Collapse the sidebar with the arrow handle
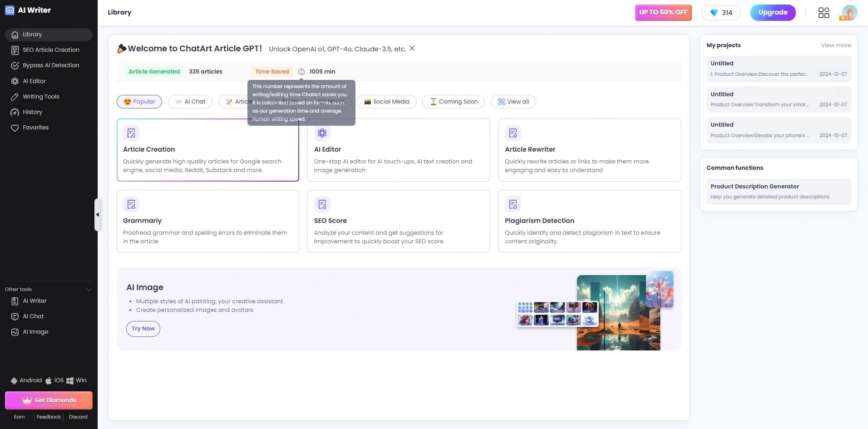 [x=97, y=215]
